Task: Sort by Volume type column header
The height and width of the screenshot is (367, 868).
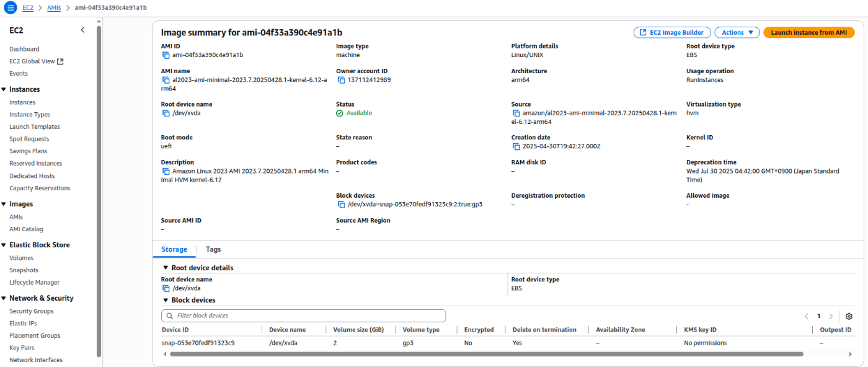Action: tap(421, 330)
